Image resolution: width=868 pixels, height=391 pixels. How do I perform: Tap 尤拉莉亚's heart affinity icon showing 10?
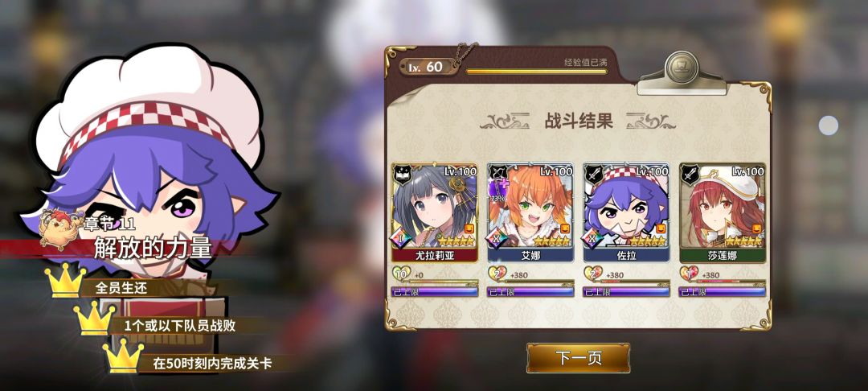pyautogui.click(x=401, y=274)
